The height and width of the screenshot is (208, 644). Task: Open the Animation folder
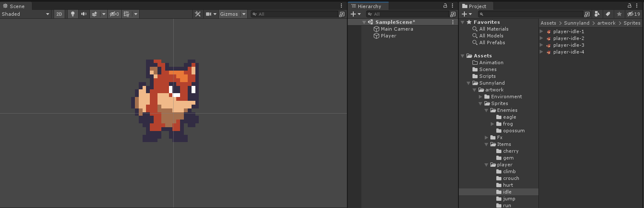(x=488, y=63)
